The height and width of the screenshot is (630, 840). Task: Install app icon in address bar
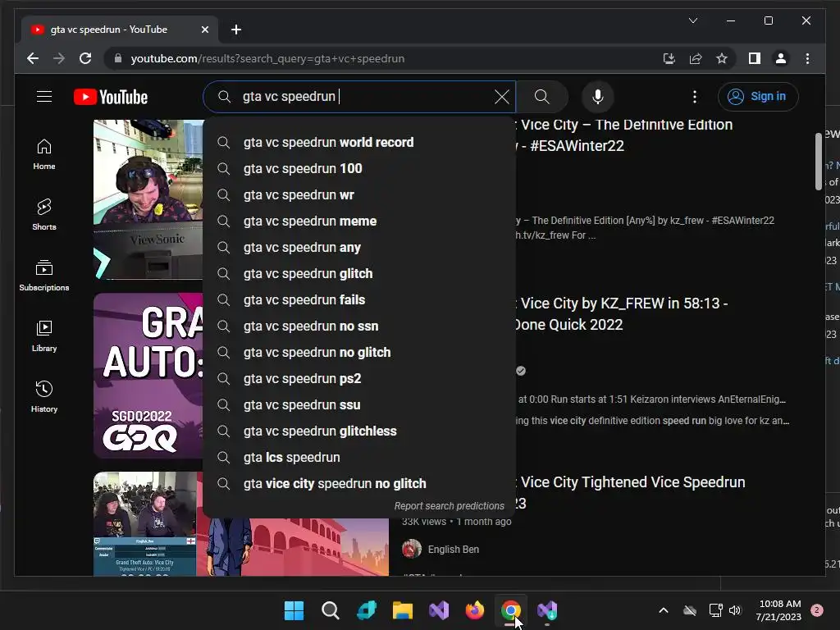click(669, 58)
